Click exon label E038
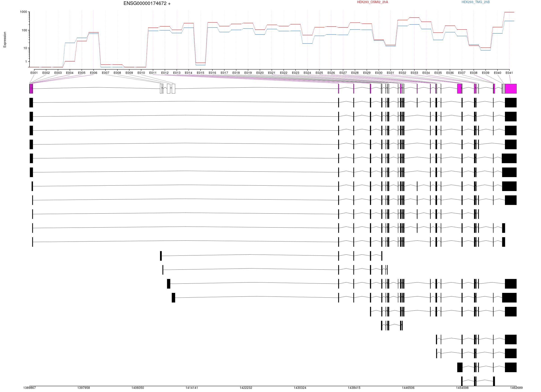 point(474,73)
